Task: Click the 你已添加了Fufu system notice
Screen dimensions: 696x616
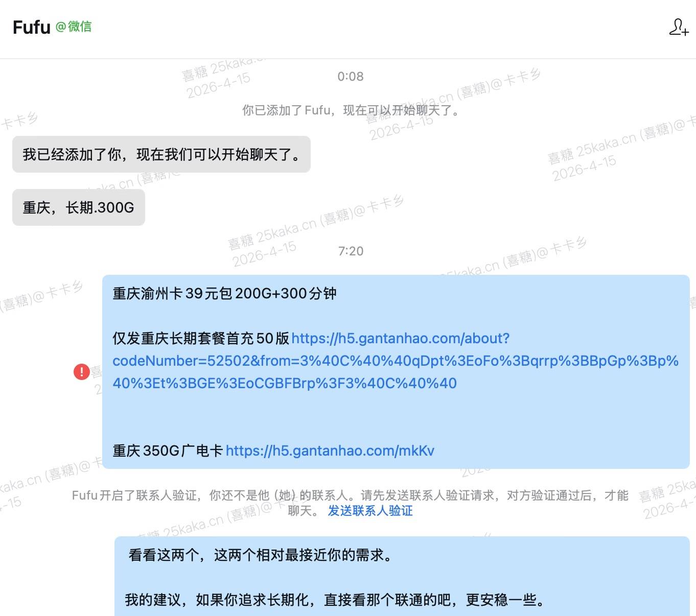Action: pyautogui.click(x=351, y=110)
